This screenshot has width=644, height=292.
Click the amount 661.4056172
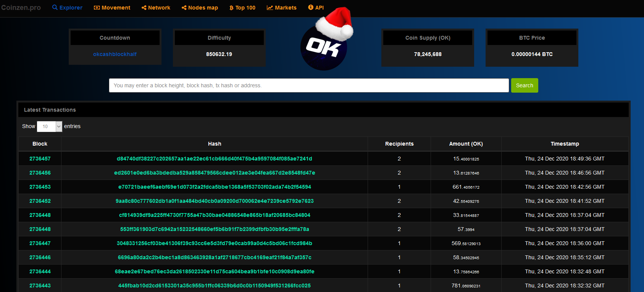466,187
